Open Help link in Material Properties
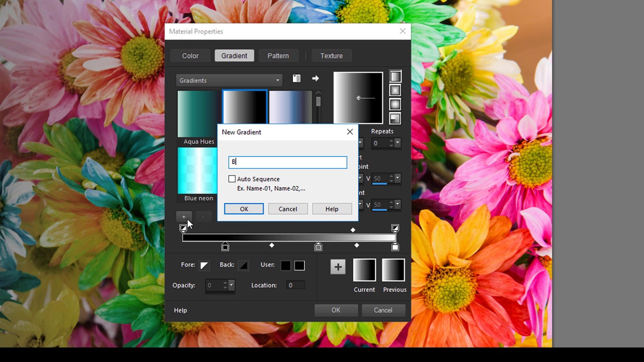Screen dimensions: 644x362 [181, 310]
